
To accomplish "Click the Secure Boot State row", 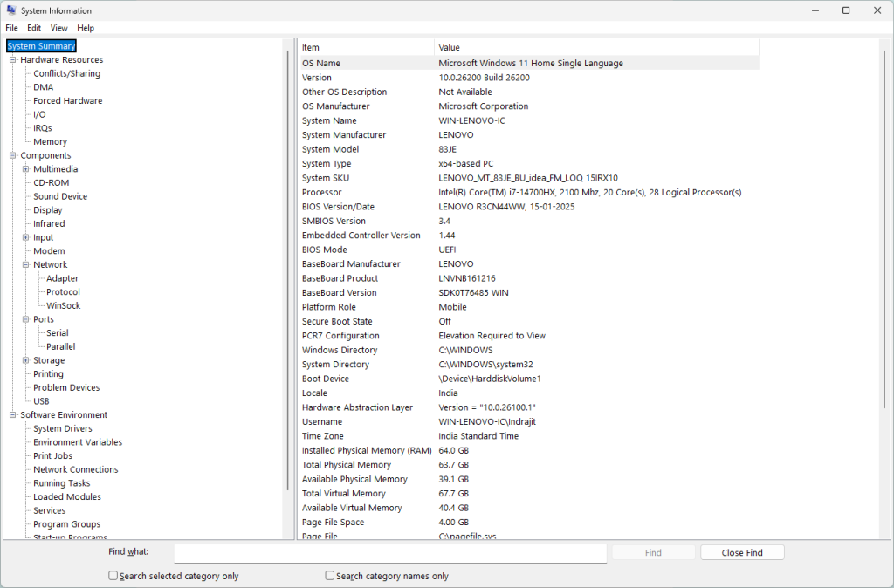I will (x=530, y=321).
